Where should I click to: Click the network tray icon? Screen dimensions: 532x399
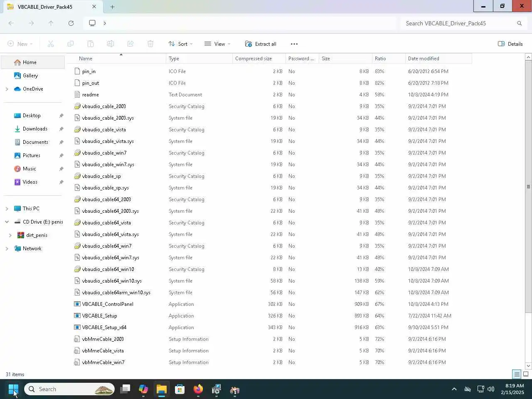pyautogui.click(x=480, y=389)
